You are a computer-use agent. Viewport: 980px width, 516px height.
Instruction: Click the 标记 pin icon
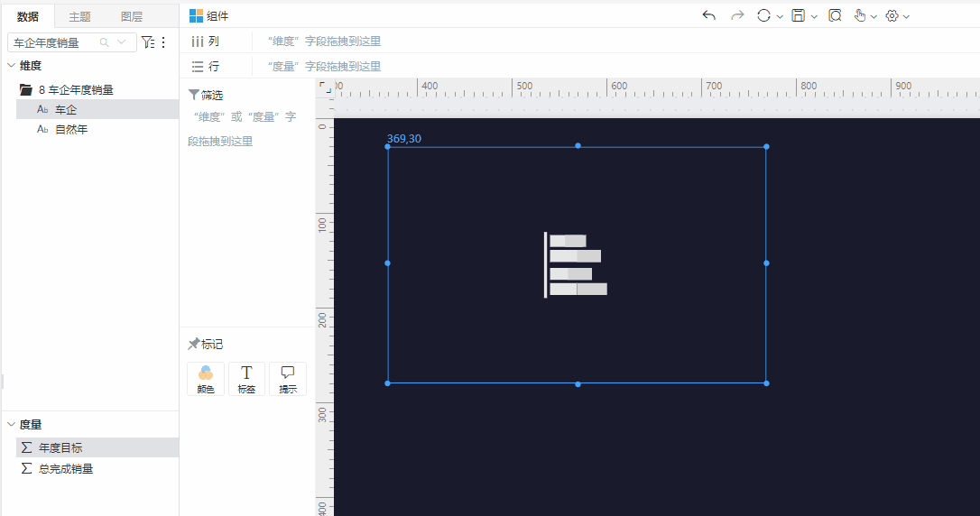tap(194, 344)
